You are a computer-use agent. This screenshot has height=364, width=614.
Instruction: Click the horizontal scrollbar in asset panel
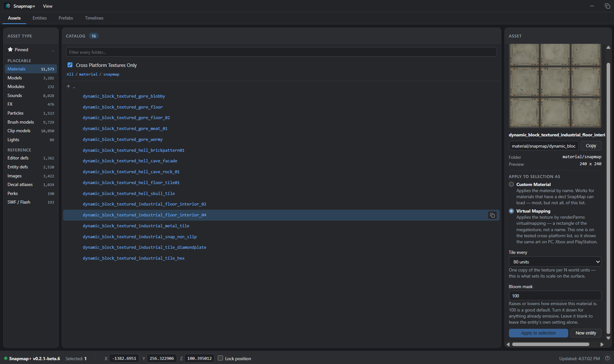point(551,344)
